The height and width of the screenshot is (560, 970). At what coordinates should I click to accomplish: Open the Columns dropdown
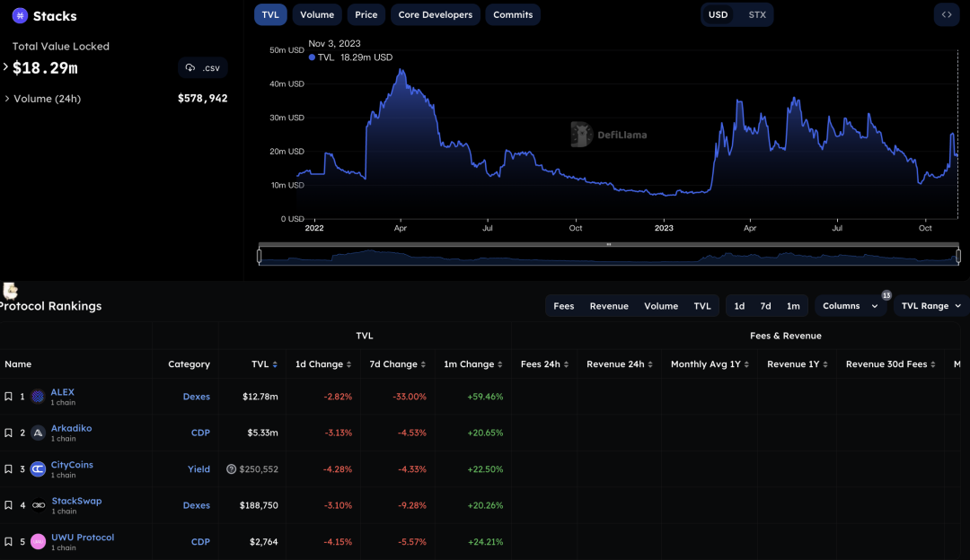(x=849, y=306)
